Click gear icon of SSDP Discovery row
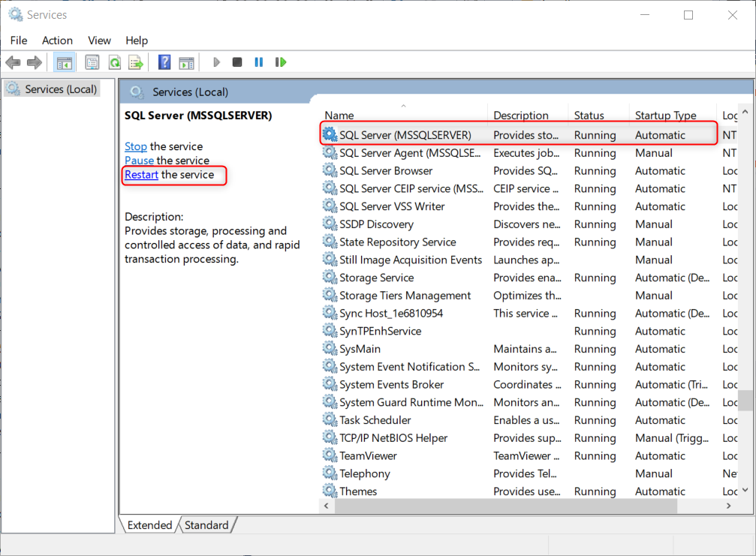 tap(330, 224)
